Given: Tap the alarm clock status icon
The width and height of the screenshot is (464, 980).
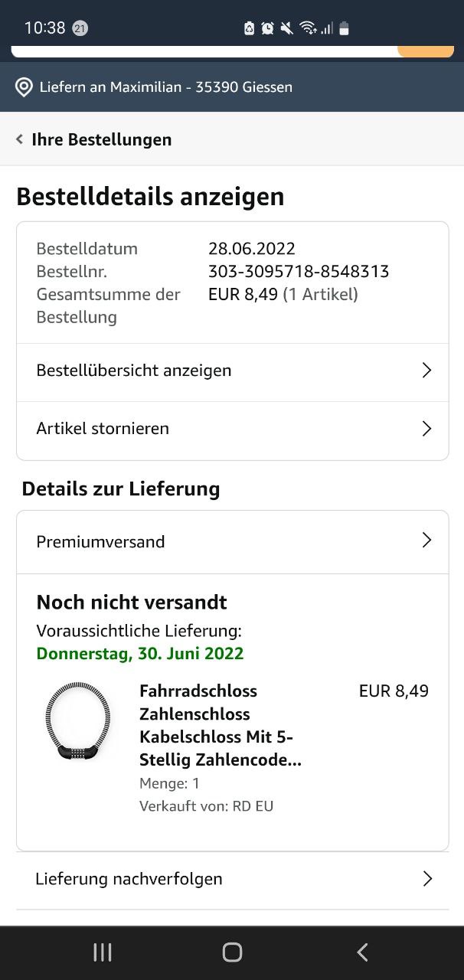Looking at the screenshot, I should [267, 28].
